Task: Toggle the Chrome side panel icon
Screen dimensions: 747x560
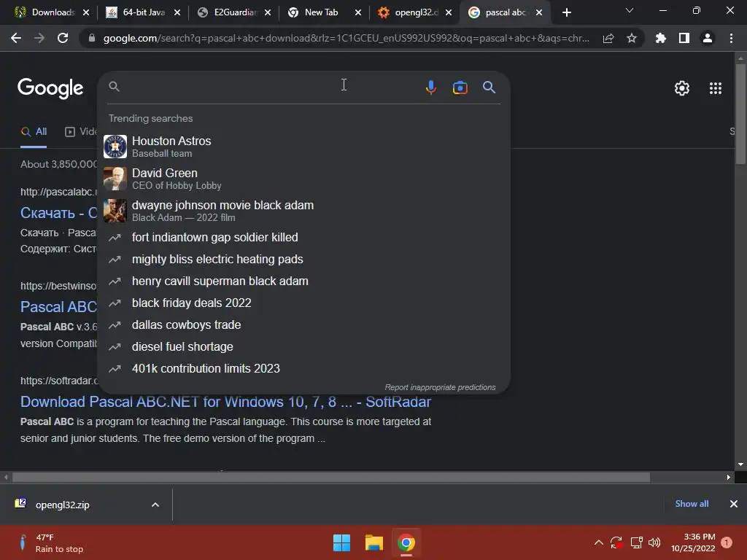Action: point(684,38)
